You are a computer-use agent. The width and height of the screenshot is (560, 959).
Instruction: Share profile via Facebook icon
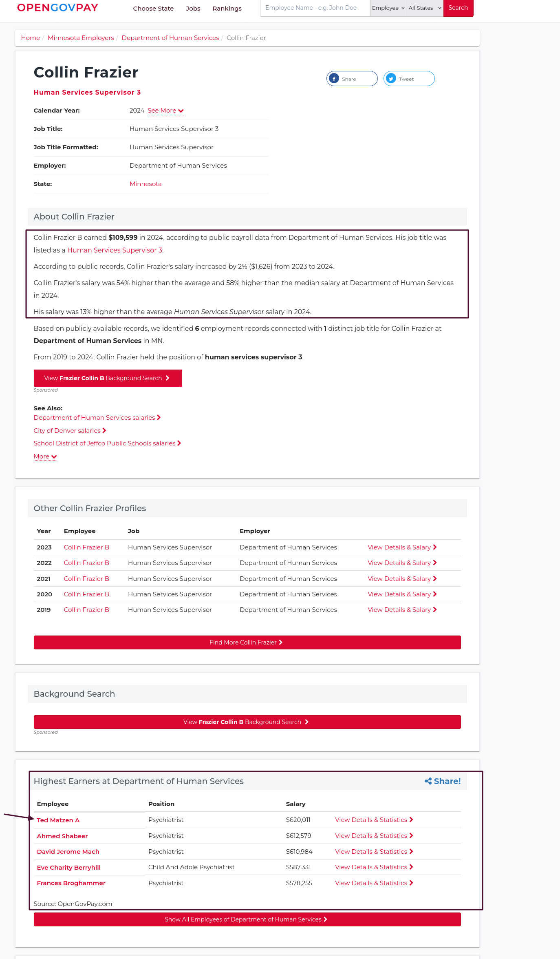[334, 79]
